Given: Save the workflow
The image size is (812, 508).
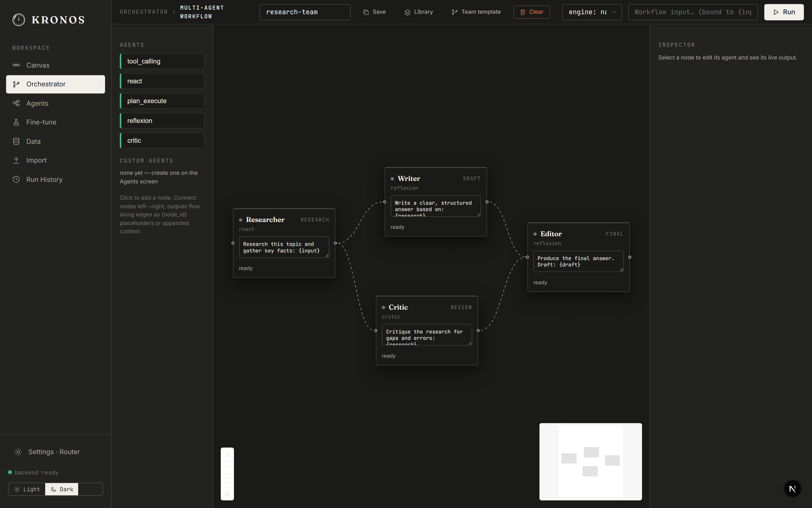Looking at the screenshot, I should coord(375,12).
